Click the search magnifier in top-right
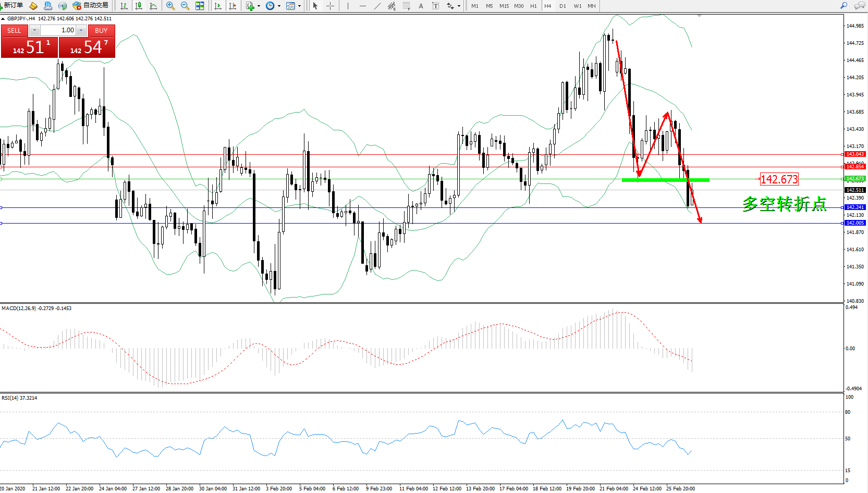The width and height of the screenshot is (868, 493). [x=843, y=6]
